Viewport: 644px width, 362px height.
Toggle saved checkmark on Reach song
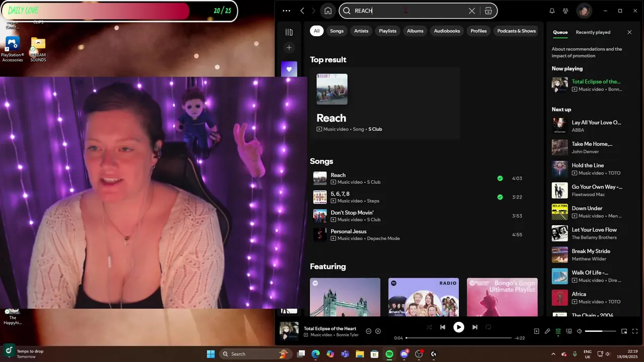click(x=500, y=178)
